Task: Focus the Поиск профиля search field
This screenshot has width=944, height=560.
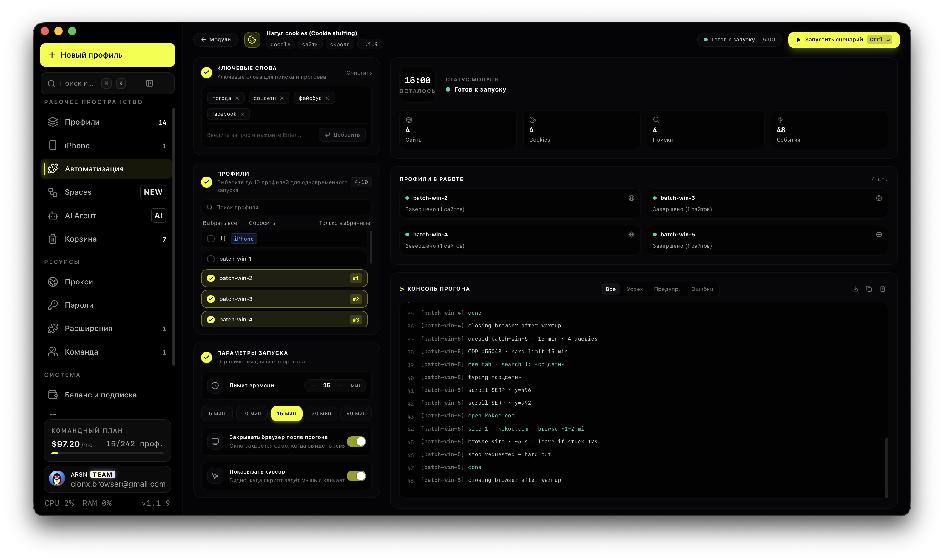Action: pyautogui.click(x=286, y=208)
